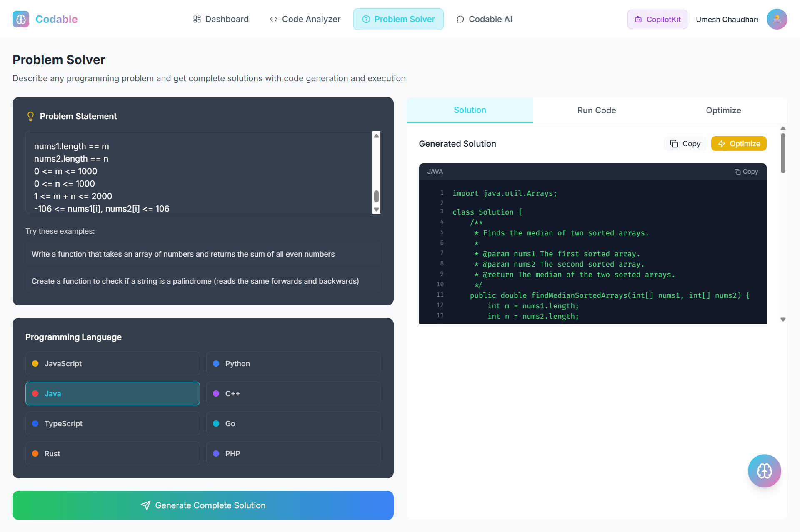Click the yellow Optimize lightning button
Viewport: 800px width, 532px height.
739,144
